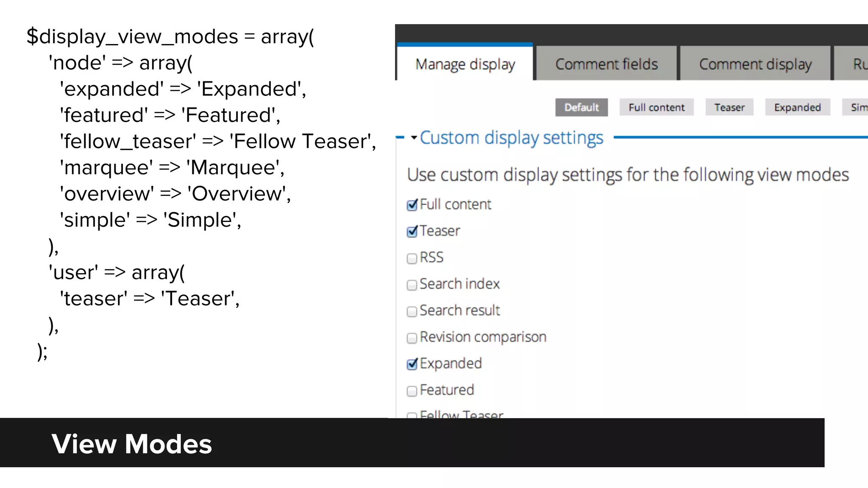Click the 'Use custom display settings' description text
868x488 pixels.
[x=628, y=175]
